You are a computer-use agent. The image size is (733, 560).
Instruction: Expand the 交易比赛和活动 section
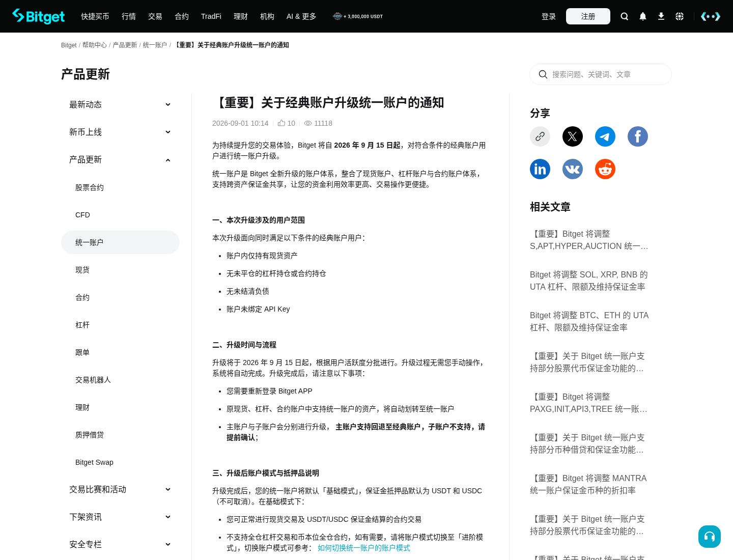(x=120, y=489)
